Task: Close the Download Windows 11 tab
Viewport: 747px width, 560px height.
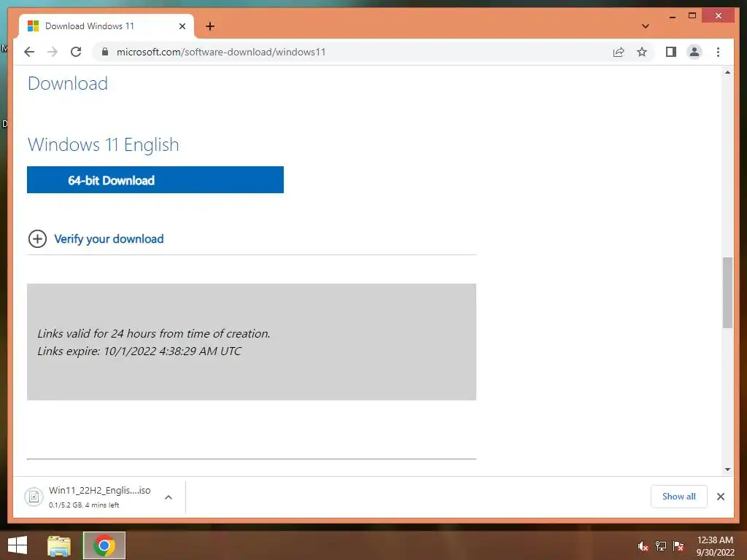Action: 182,26
